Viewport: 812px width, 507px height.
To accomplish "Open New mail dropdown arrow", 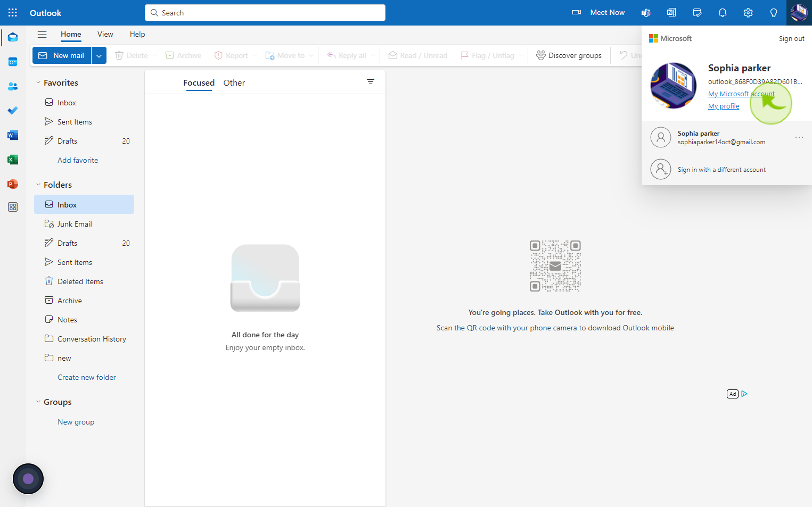I will pos(99,55).
